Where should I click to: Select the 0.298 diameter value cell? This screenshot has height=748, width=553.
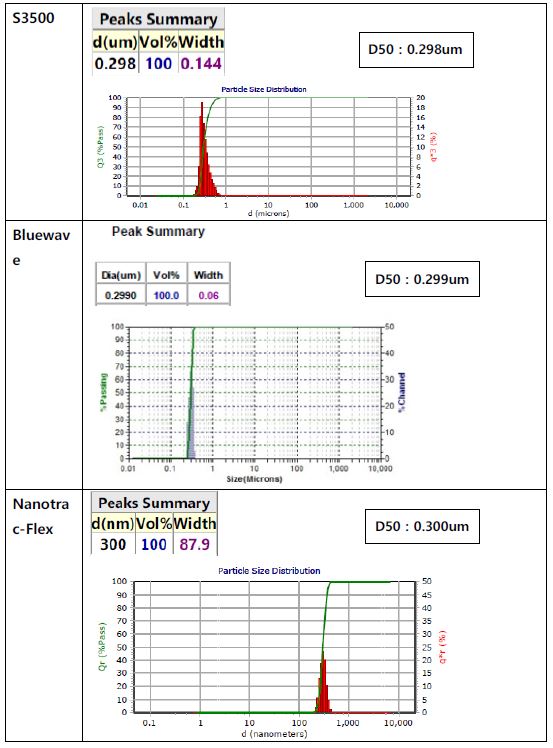(115, 63)
